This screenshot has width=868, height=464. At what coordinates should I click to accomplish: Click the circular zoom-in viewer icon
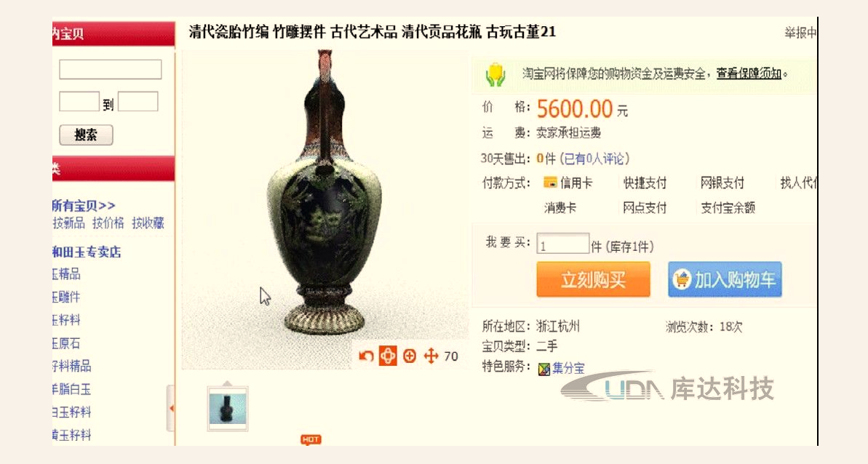pyautogui.click(x=410, y=356)
